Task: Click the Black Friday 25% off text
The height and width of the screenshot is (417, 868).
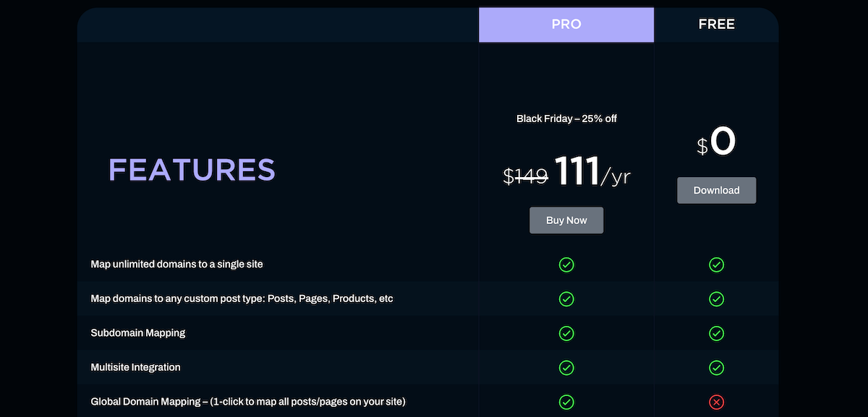Action: coord(566,119)
